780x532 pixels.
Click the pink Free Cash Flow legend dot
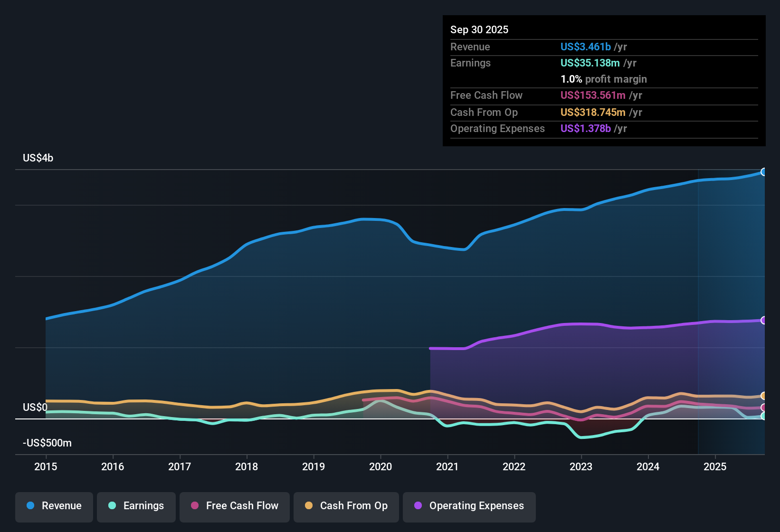coord(195,505)
